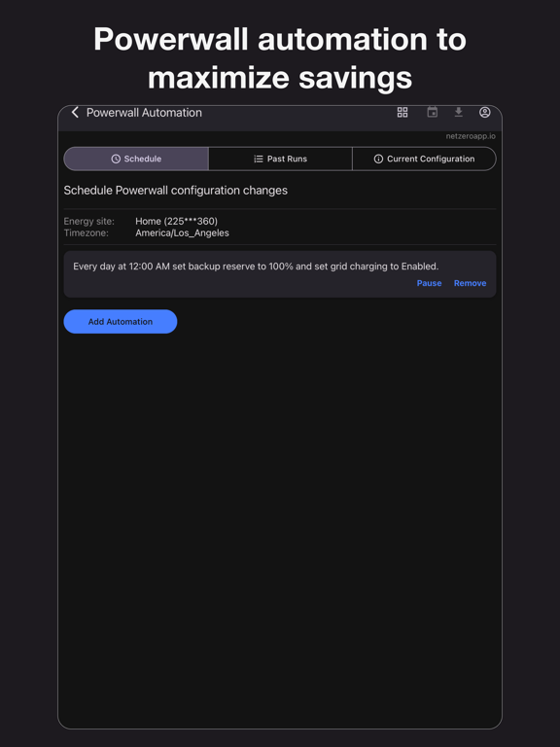Switch to the Past Runs tab

[280, 159]
